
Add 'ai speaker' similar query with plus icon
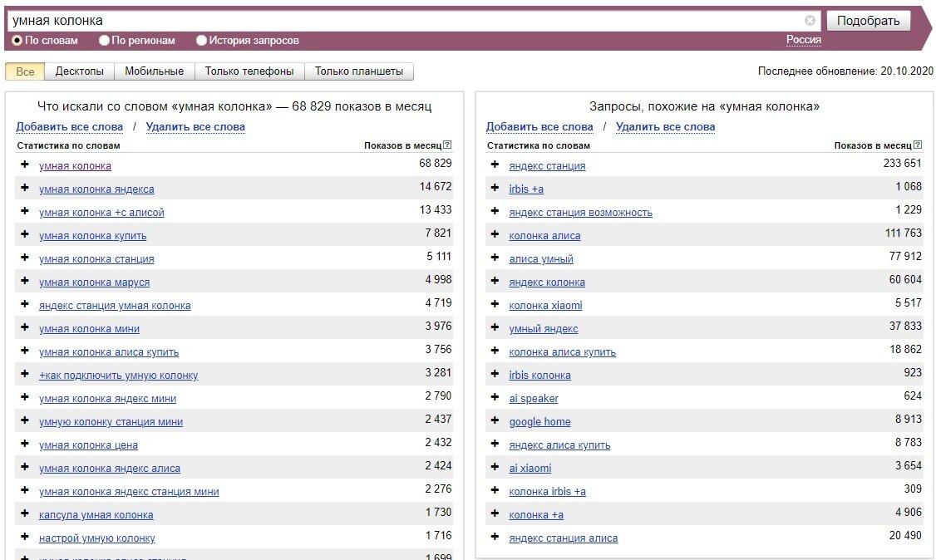click(495, 397)
